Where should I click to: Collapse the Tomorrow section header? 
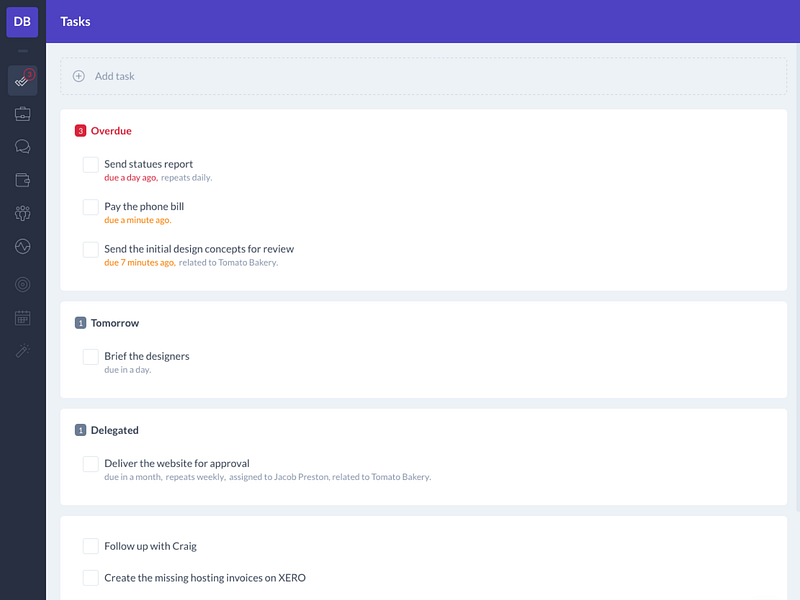click(107, 323)
